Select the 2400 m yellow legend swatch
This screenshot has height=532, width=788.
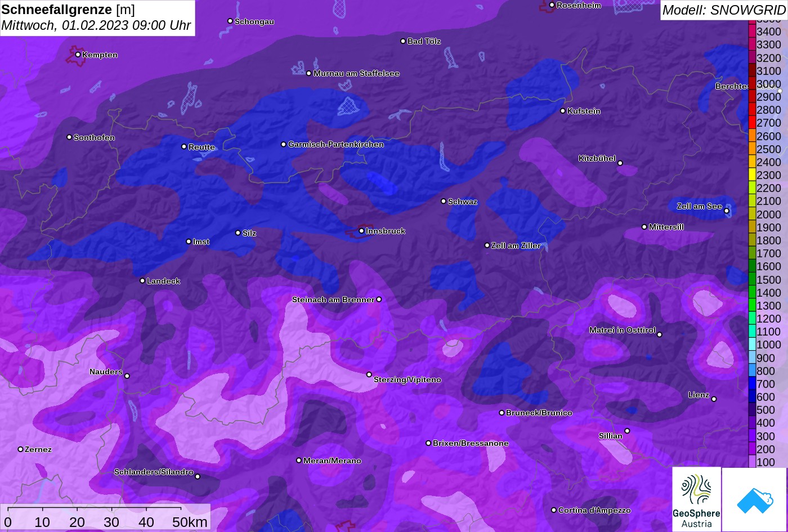tap(752, 162)
